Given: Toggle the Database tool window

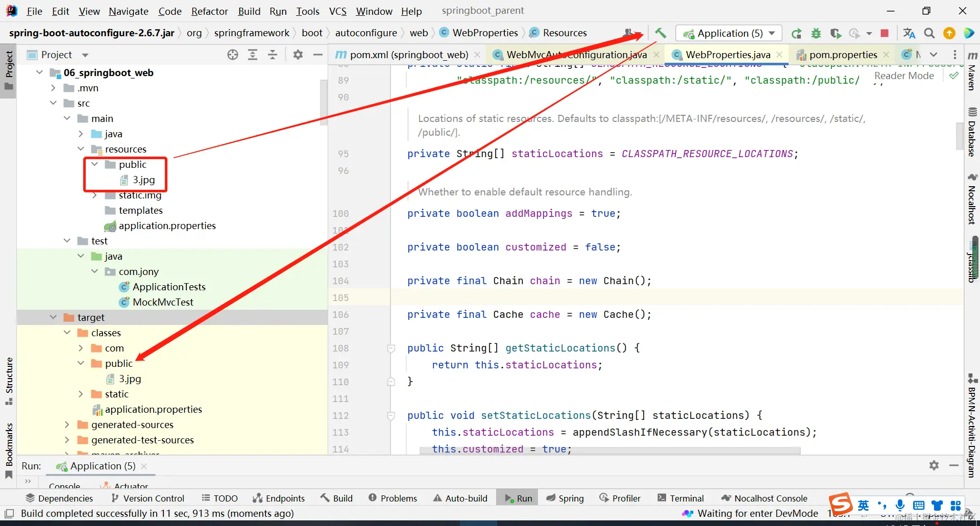Looking at the screenshot, I should (972, 132).
